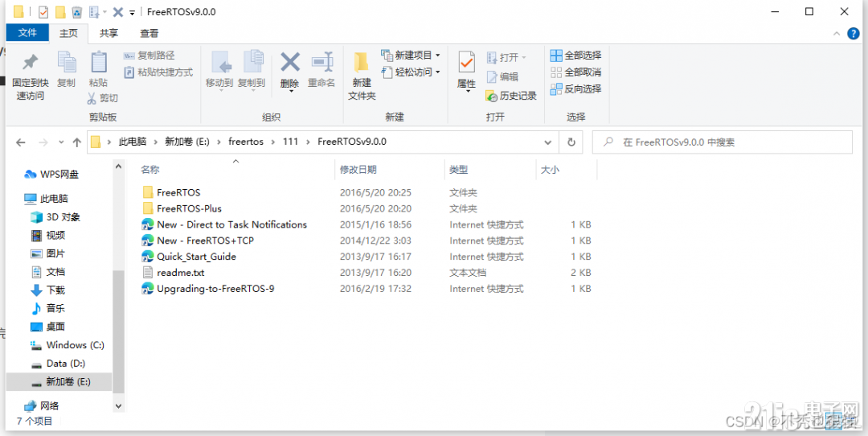Collapse the ribbon with the chevron
868x436 pixels.
coord(837,35)
